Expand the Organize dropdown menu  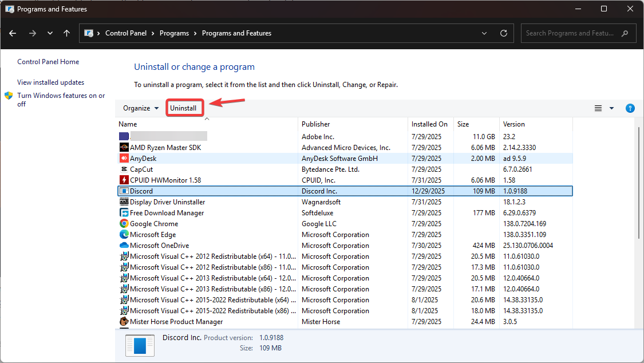(x=140, y=108)
